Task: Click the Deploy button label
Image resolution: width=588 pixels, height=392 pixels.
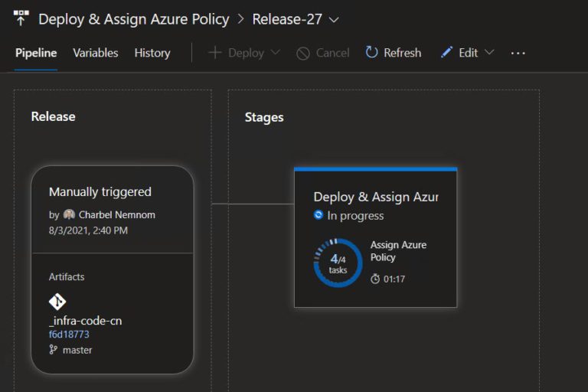Action: (x=246, y=54)
